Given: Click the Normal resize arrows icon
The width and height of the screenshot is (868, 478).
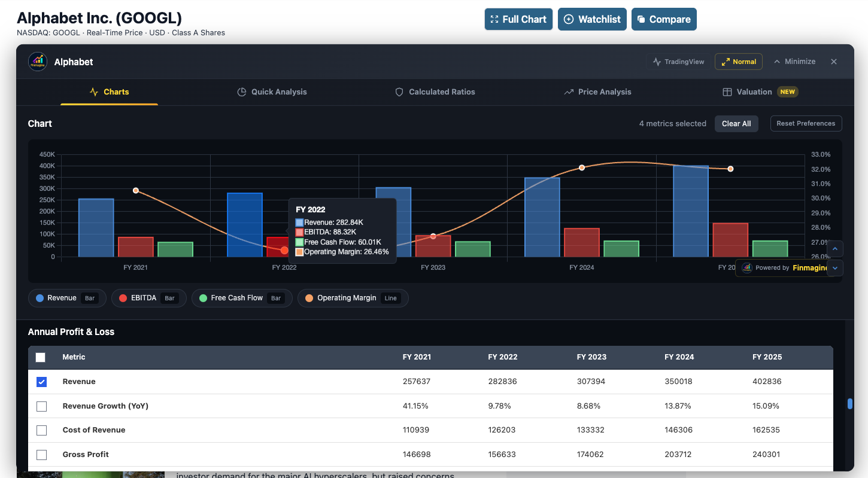Looking at the screenshot, I should [x=726, y=61].
